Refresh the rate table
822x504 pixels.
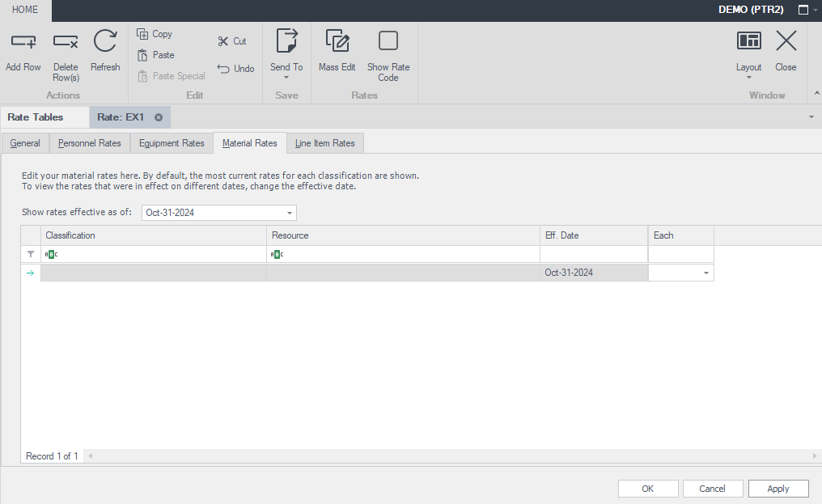tap(105, 42)
